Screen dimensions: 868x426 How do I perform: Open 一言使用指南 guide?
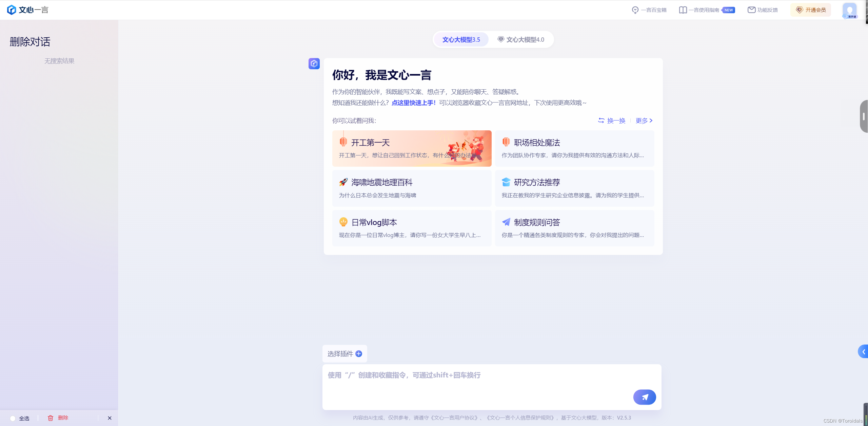[x=699, y=10]
